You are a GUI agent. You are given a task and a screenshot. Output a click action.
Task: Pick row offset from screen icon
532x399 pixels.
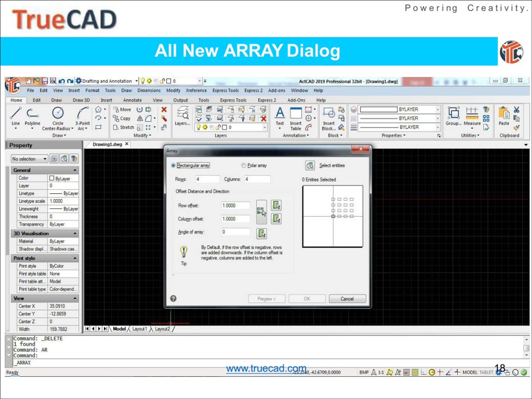coord(276,205)
